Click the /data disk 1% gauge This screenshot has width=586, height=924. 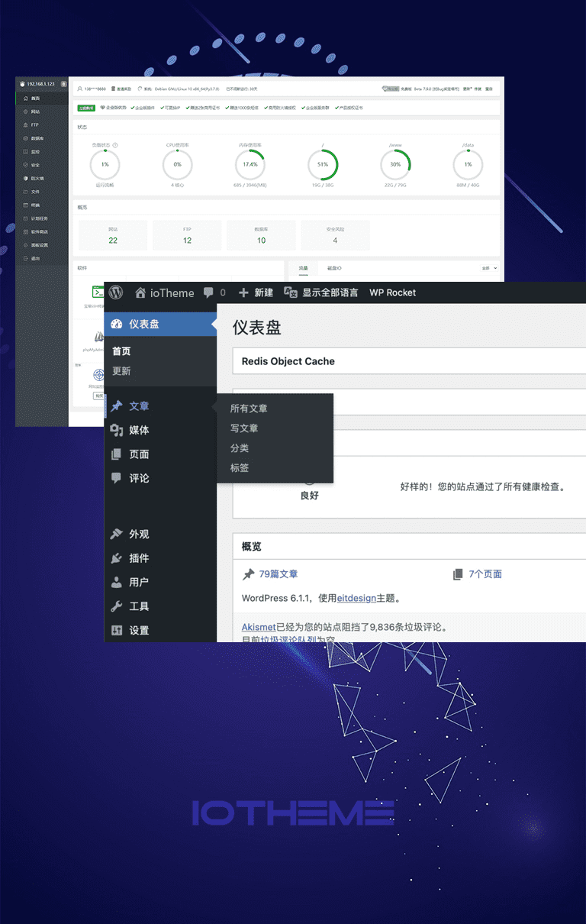pos(468,165)
